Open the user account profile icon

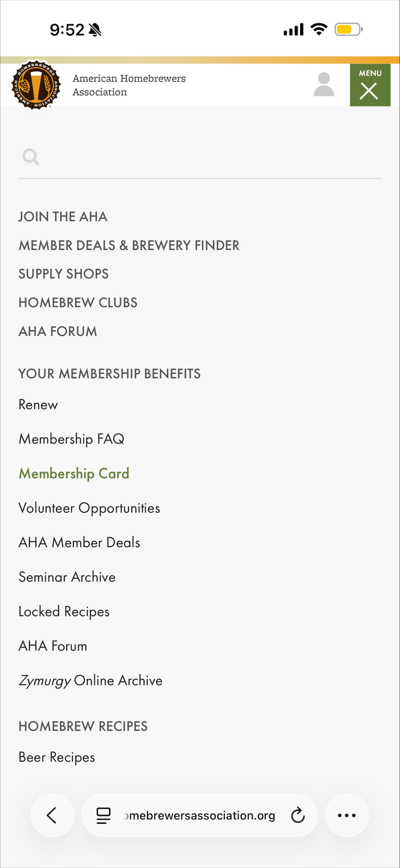tap(324, 85)
